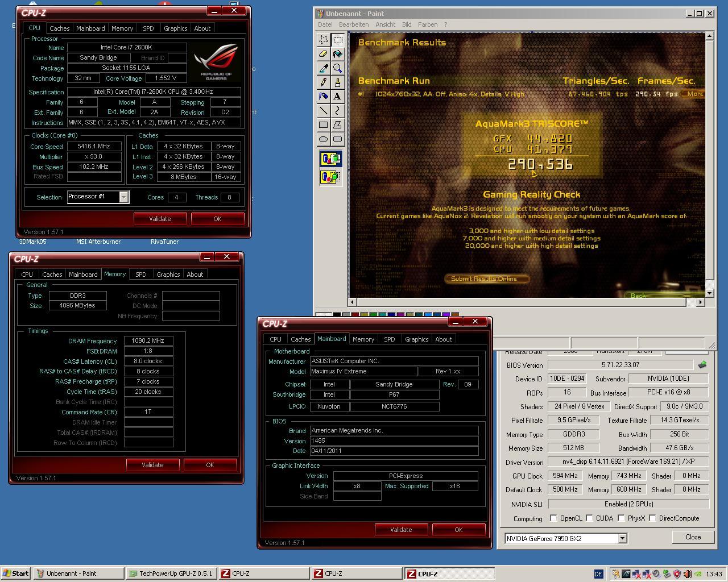Open the Datei menu in Paint
Viewport: 728px width, 582px height.
coord(325,24)
